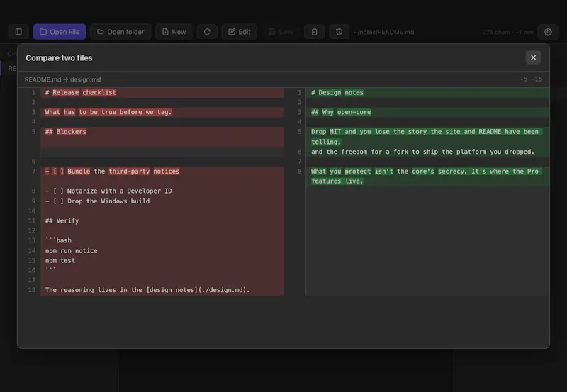Click 'Drop the Windows build' line
Viewport: 567px width, 392px height.
tap(162, 201)
